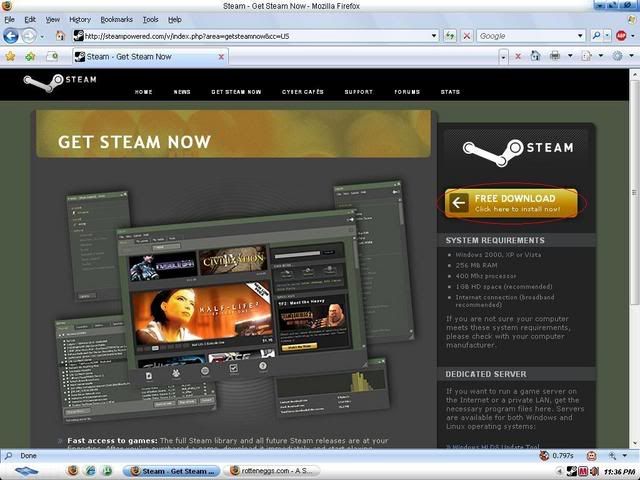Open the address bar history dropdown
Image resolution: width=640 pixels, height=480 pixels.
click(434, 36)
